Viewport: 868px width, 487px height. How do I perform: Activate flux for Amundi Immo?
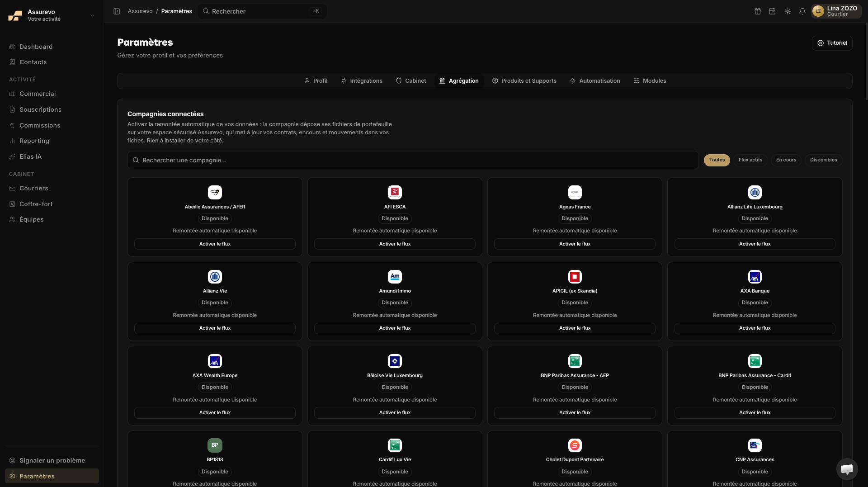(395, 328)
